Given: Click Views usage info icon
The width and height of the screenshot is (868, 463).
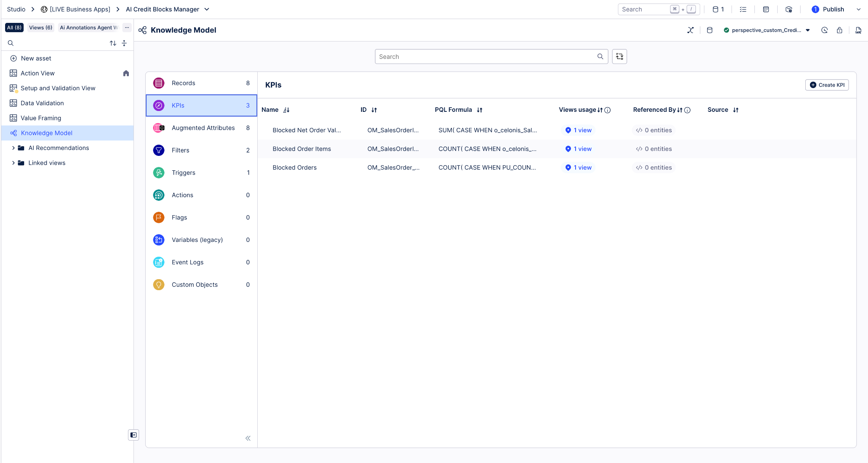Looking at the screenshot, I should tap(607, 110).
